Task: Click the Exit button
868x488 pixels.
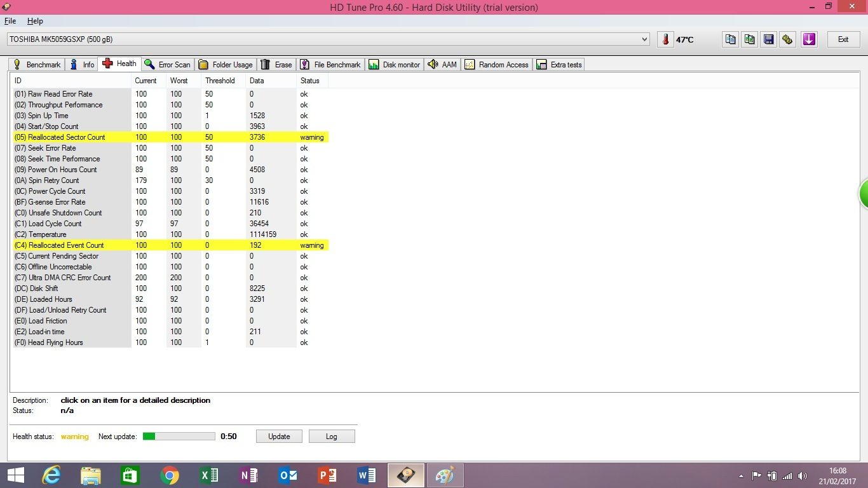Action: pyautogui.click(x=843, y=39)
